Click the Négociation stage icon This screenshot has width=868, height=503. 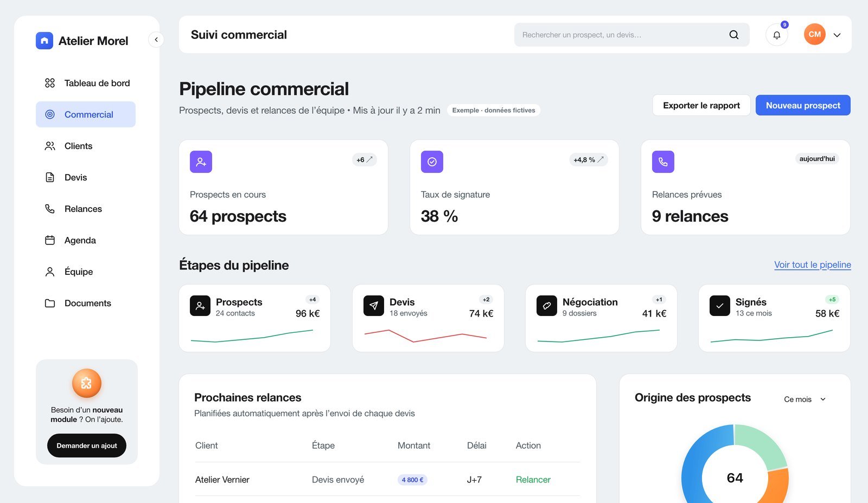[x=547, y=306]
